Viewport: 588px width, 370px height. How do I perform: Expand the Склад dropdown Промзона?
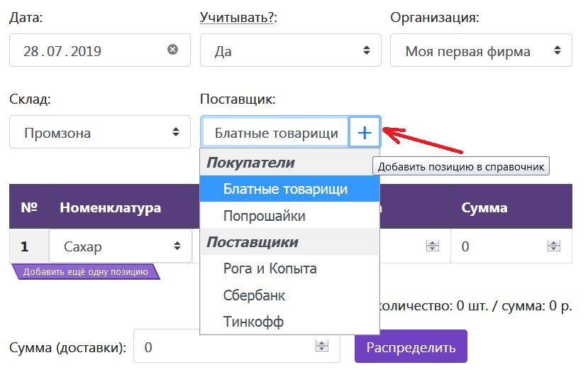100,133
